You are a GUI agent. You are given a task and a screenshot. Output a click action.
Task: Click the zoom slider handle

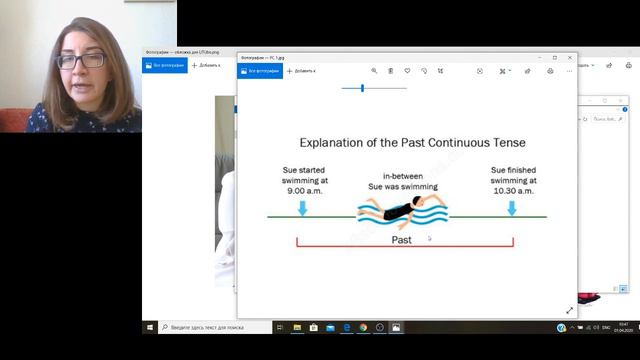click(362, 88)
